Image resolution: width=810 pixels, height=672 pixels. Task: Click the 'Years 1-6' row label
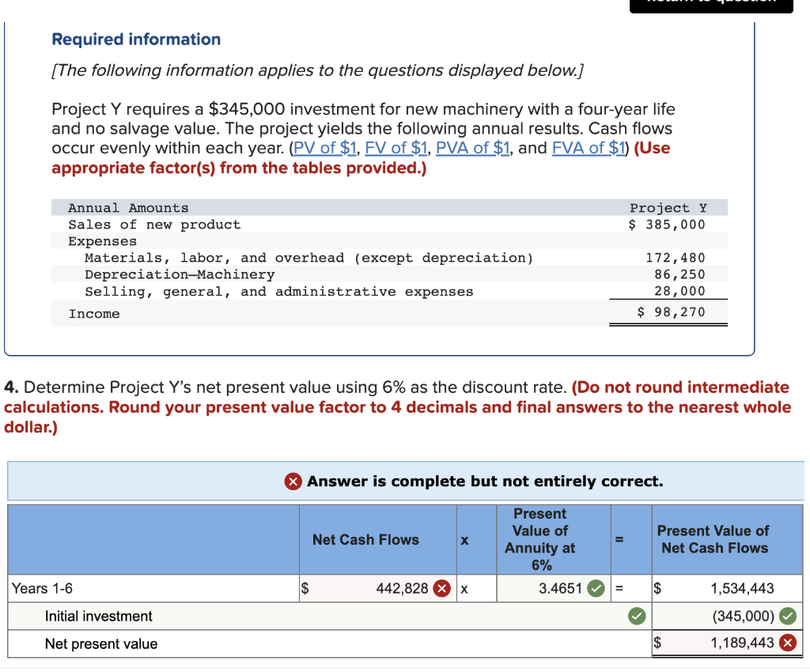pyautogui.click(x=43, y=588)
